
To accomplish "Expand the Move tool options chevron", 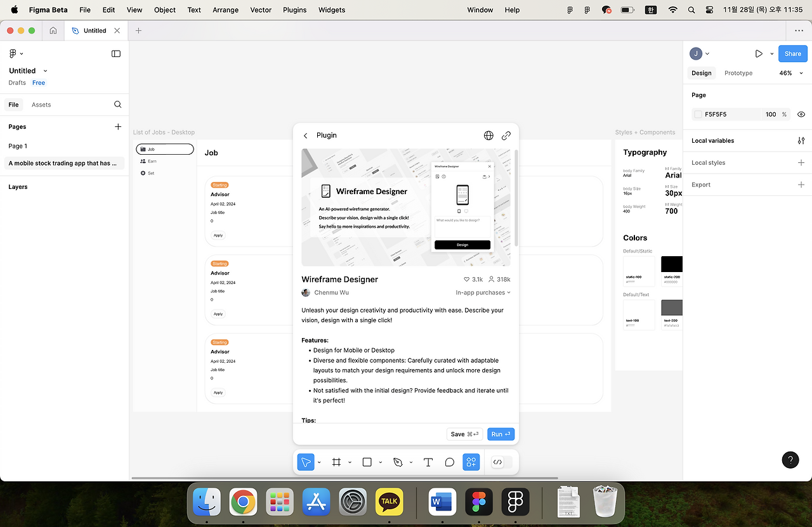I will point(319,462).
